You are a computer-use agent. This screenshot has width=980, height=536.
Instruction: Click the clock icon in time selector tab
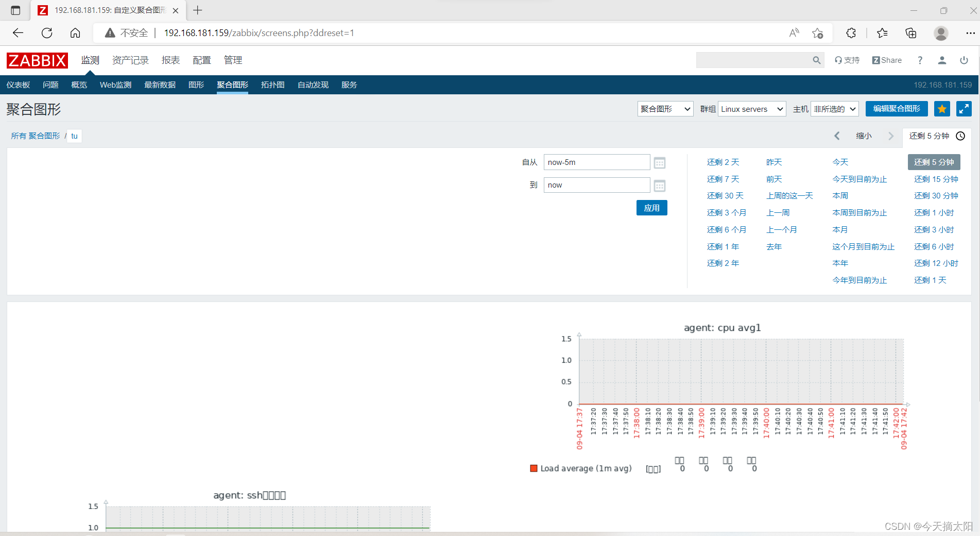[960, 136]
